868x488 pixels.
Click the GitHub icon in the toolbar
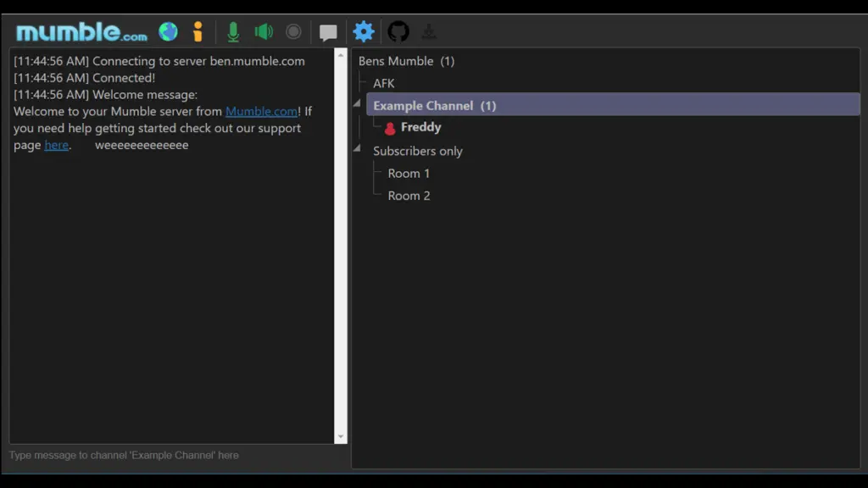click(x=398, y=31)
